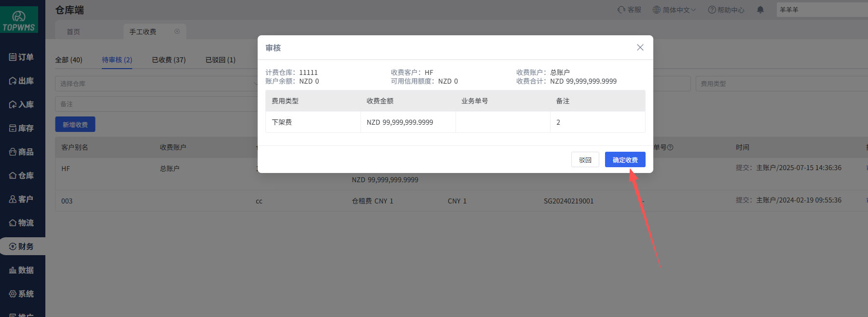
Task: Open the 系统 system sidebar menu
Action: tap(22, 294)
